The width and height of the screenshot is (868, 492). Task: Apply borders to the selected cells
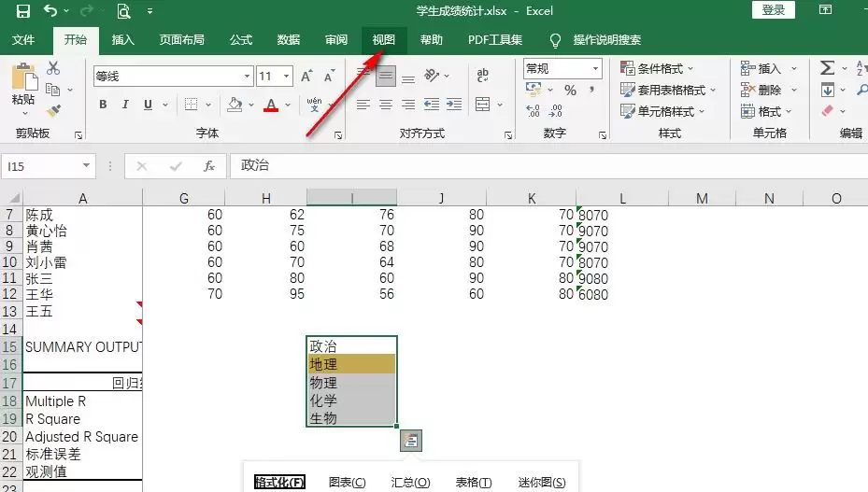pos(191,104)
